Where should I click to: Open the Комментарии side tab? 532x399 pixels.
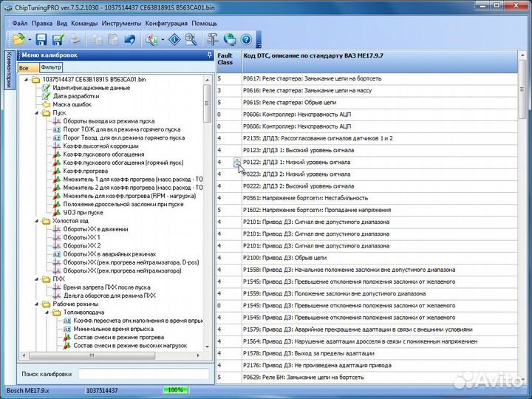(x=8, y=70)
